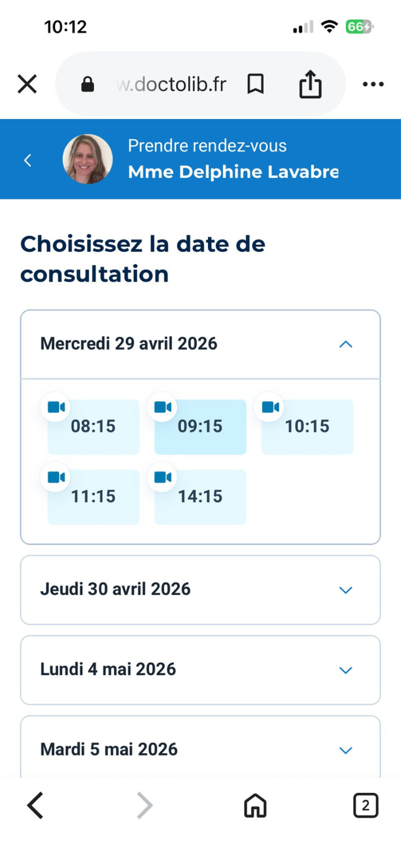Select the 08:15 video consultation slot
Screen dimensions: 401x868
[94, 427]
